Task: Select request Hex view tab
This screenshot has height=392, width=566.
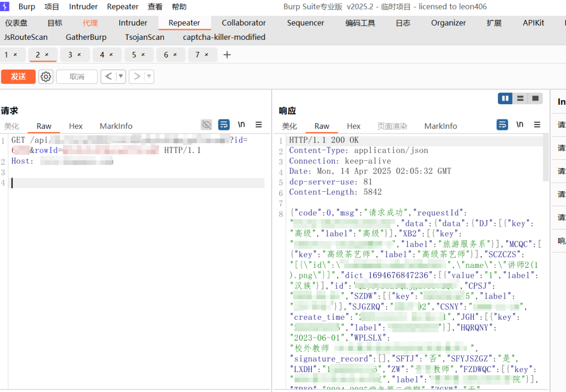Action: [76, 126]
